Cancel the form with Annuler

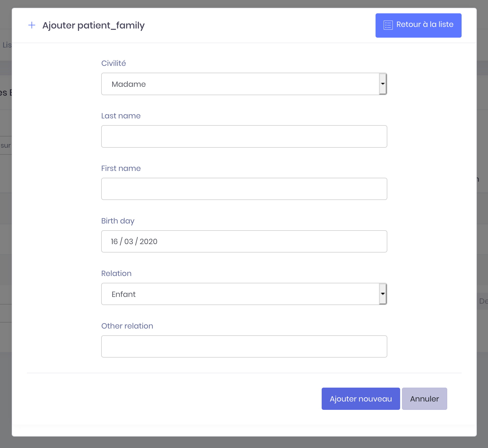(x=424, y=399)
